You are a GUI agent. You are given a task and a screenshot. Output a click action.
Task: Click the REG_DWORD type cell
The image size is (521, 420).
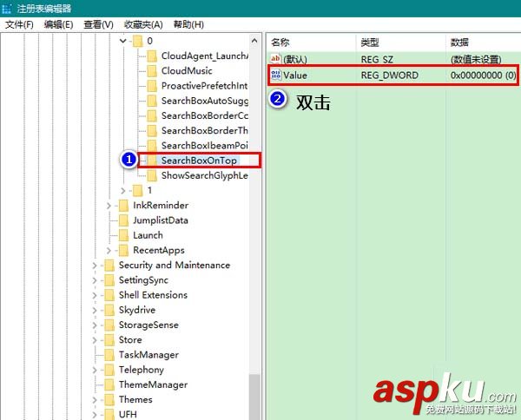click(x=389, y=75)
